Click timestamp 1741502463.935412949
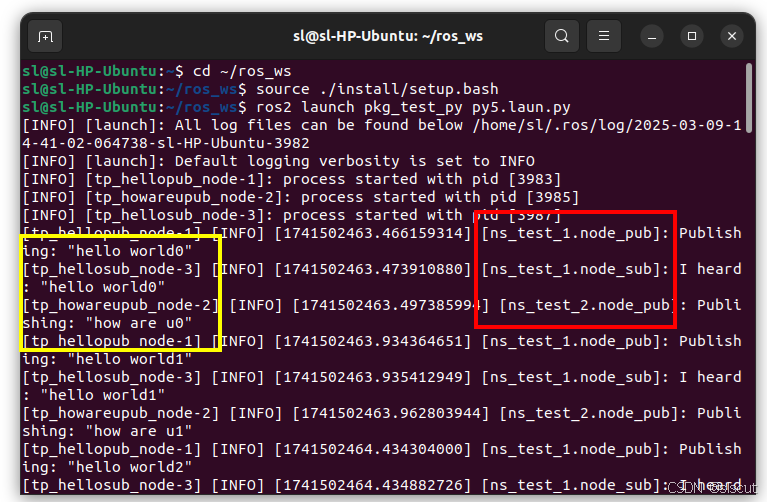The width and height of the screenshot is (767, 502). [372, 378]
